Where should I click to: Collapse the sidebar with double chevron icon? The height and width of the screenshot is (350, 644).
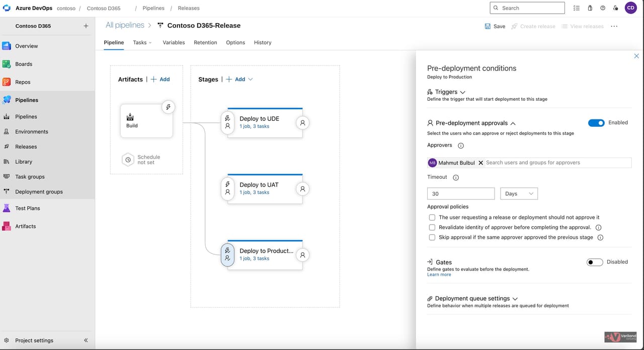86,340
